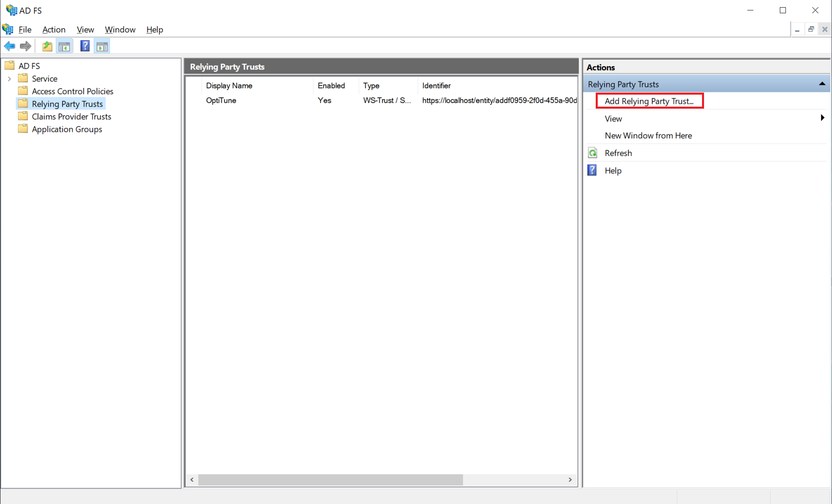The height and width of the screenshot is (504, 832).
Task: Click New Window from Here action
Action: (x=648, y=136)
